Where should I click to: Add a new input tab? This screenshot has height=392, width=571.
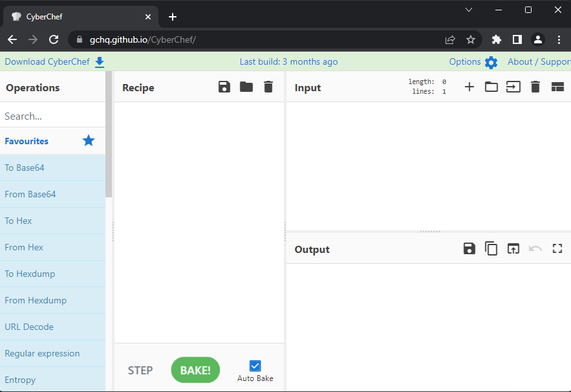[469, 87]
